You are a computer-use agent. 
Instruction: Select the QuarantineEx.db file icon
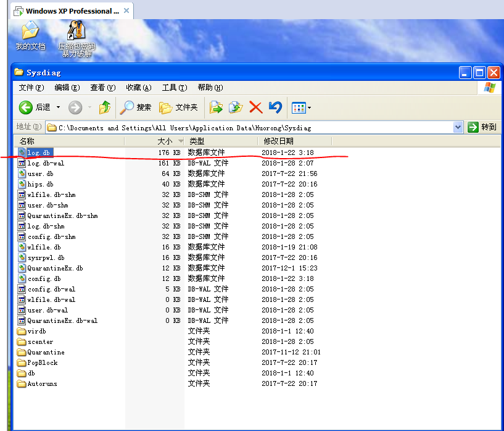22,268
